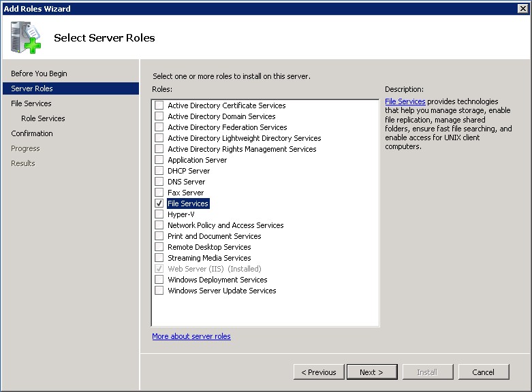
Task: Switch to the Confirmation step
Action: coord(32,133)
